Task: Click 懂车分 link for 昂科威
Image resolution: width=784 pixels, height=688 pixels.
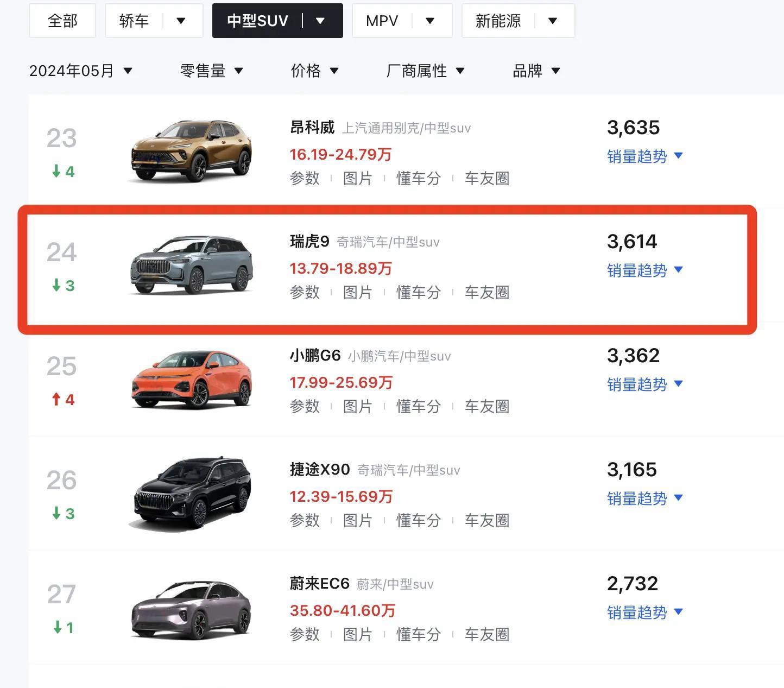Action: (x=419, y=178)
